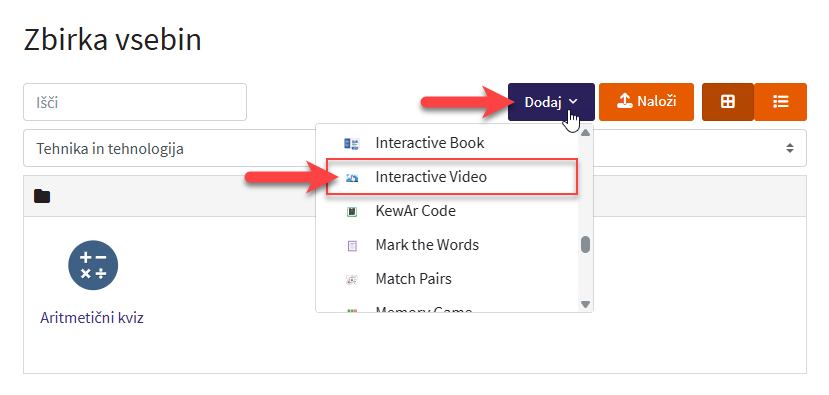Open the Dodaj dropdown button

(551, 102)
